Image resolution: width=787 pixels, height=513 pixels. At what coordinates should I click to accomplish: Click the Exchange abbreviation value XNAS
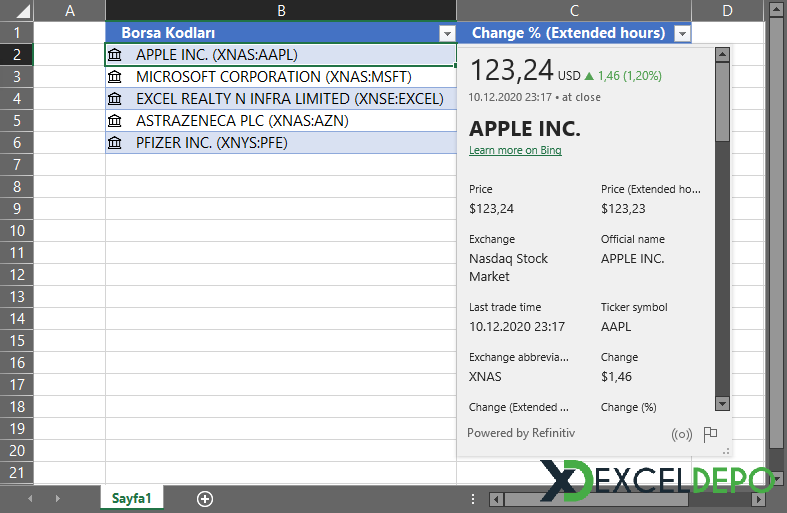pos(485,377)
